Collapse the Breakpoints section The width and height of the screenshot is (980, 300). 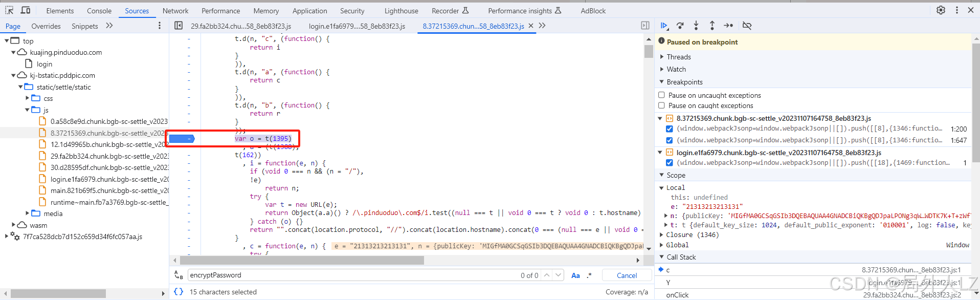coord(662,82)
